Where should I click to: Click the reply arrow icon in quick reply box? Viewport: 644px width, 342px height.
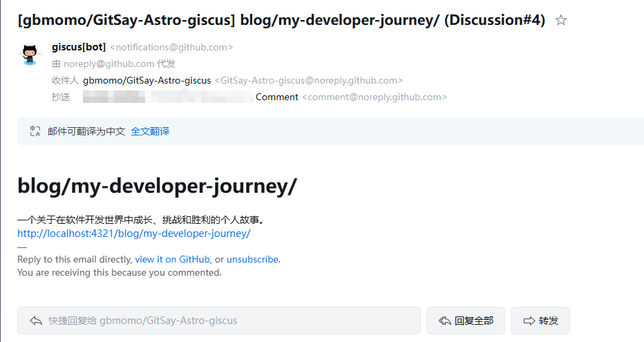tap(36, 321)
